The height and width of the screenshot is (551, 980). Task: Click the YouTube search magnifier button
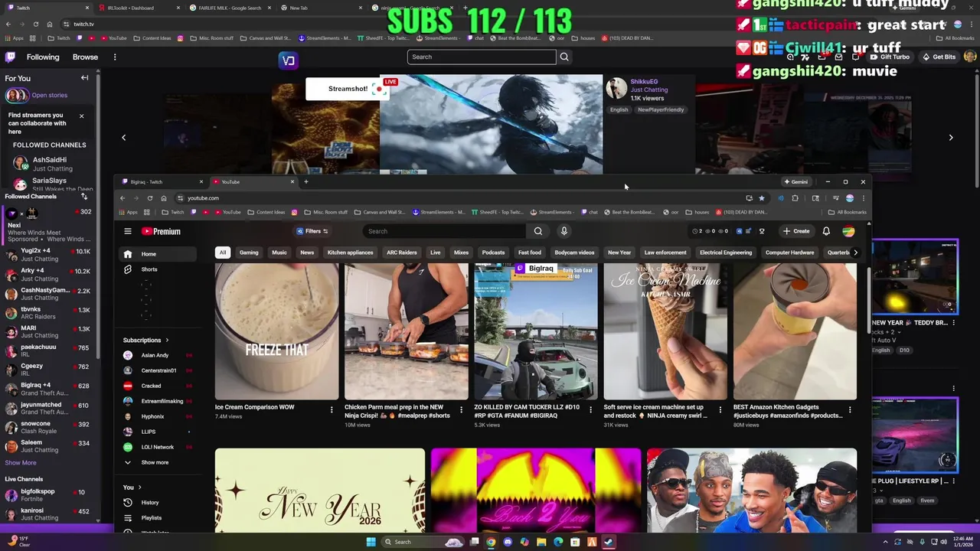538,231
